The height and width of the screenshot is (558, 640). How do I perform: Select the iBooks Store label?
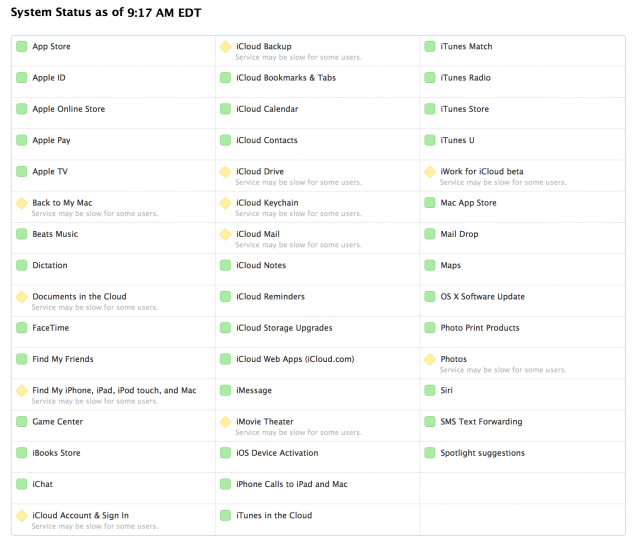pyautogui.click(x=56, y=453)
